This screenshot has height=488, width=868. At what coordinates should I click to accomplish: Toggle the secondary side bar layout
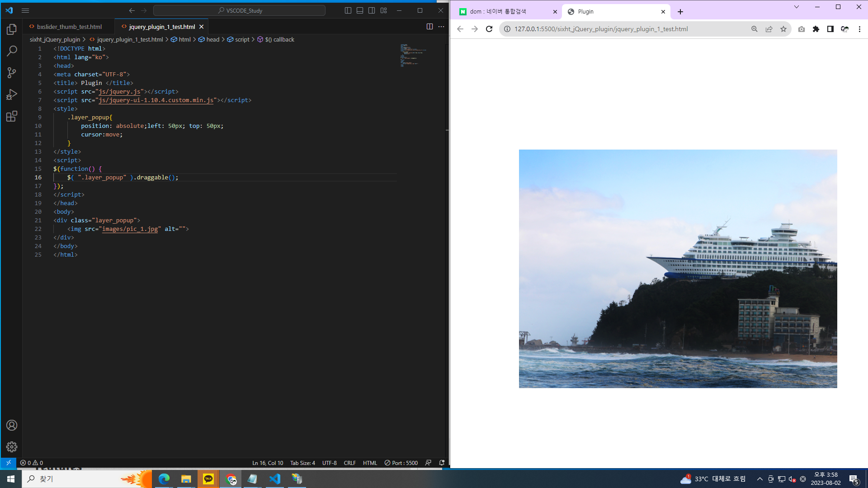[372, 10]
